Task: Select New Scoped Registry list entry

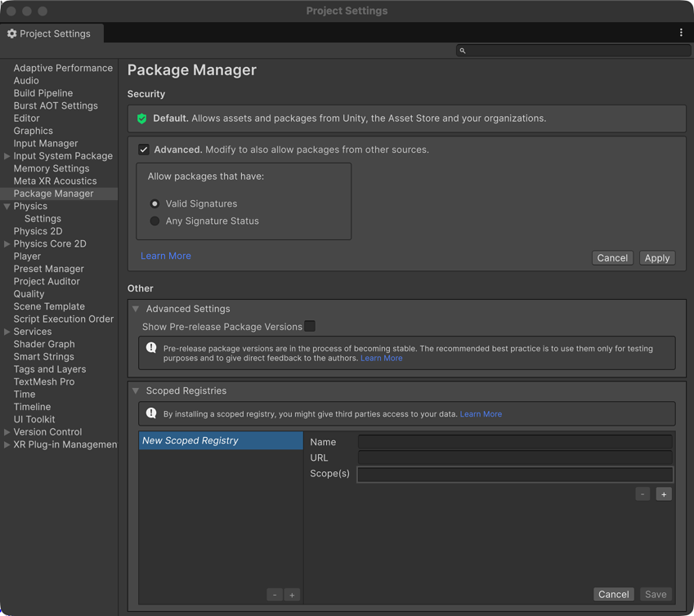Action: tap(221, 440)
